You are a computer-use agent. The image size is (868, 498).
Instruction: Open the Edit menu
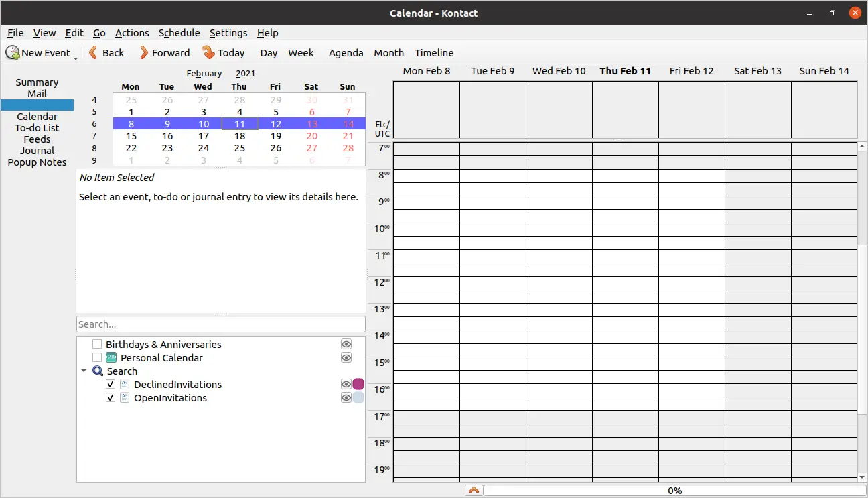pyautogui.click(x=74, y=32)
